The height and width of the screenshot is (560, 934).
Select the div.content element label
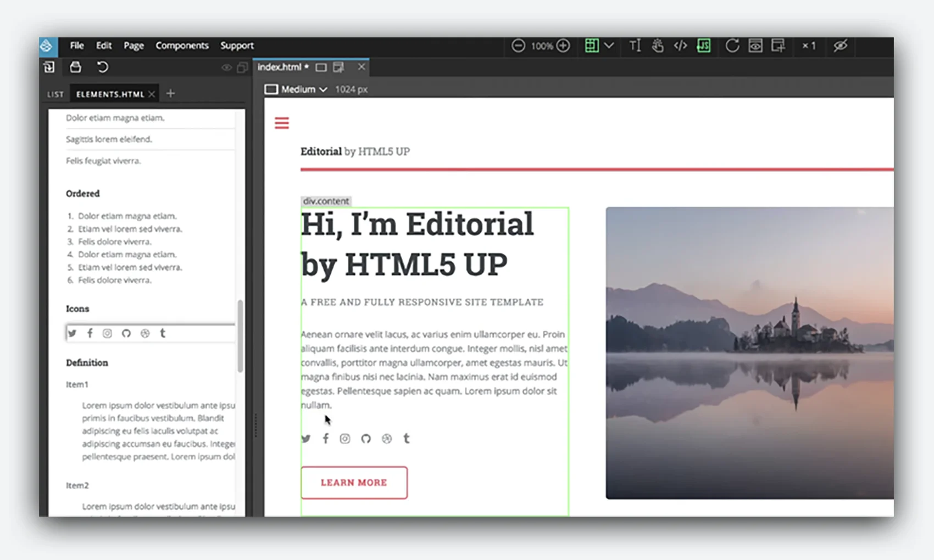326,201
